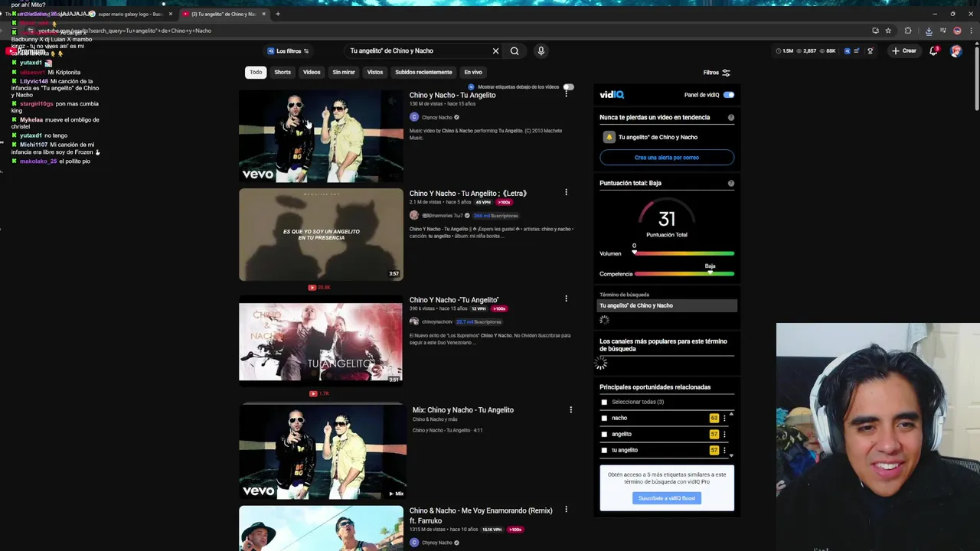Click Chyno Nacho channel avatar under first video
980x551 pixels.
pyautogui.click(x=414, y=117)
